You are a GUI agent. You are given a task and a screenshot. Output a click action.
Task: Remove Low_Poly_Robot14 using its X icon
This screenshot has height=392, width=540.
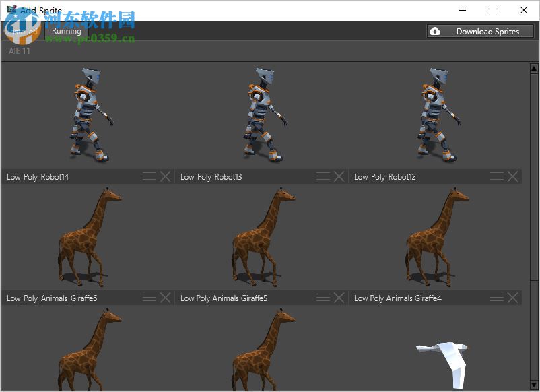click(166, 176)
